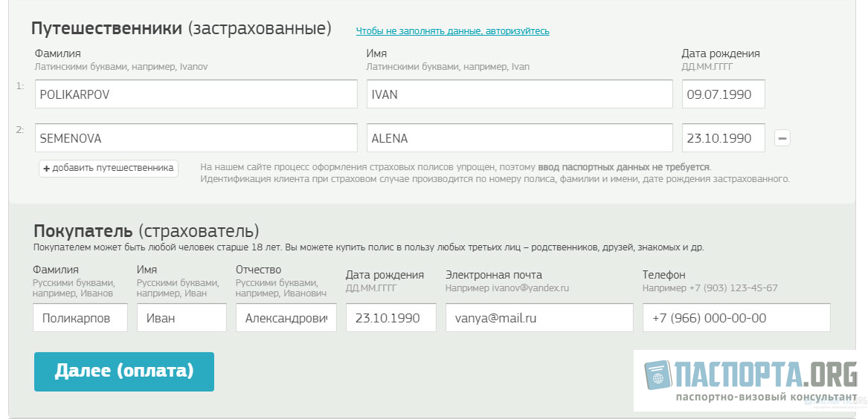868x419 pixels.
Task: Click the 'Отчество' label
Action: coord(259,270)
